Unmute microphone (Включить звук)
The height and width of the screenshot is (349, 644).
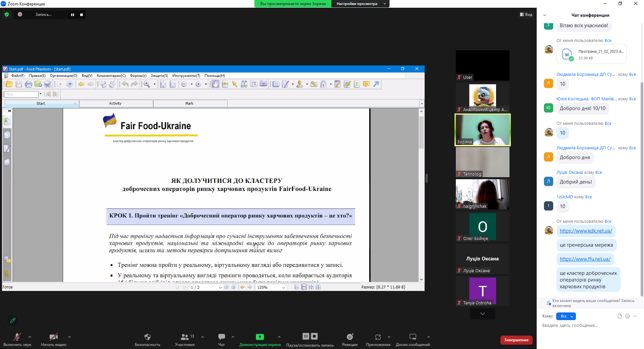(17, 340)
